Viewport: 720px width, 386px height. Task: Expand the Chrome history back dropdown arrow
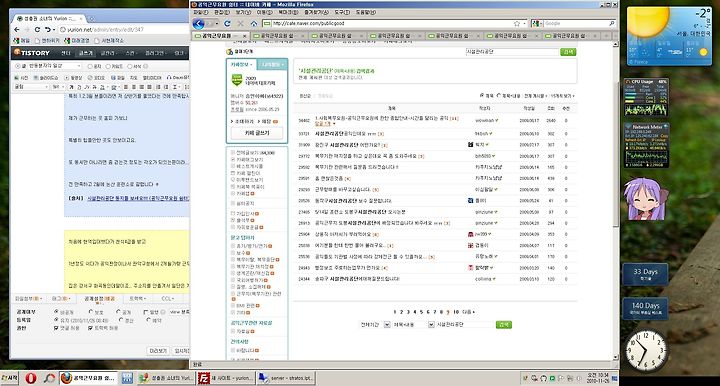tap(53, 30)
